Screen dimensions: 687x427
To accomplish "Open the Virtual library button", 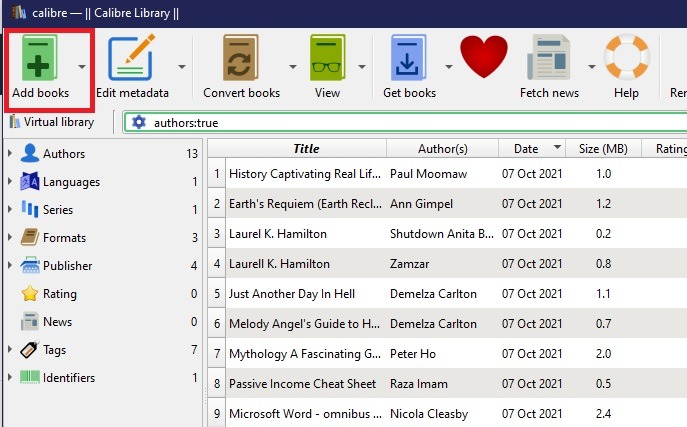I will click(x=52, y=122).
